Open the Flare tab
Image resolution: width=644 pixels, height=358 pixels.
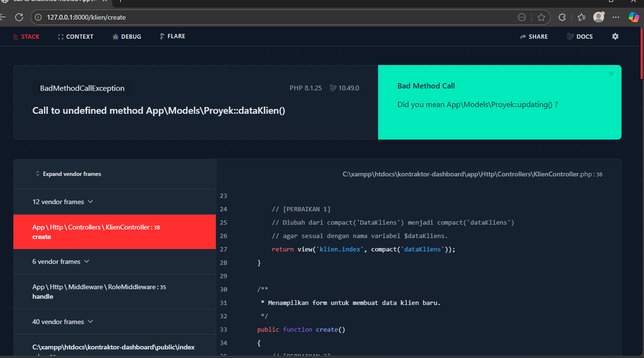[172, 36]
